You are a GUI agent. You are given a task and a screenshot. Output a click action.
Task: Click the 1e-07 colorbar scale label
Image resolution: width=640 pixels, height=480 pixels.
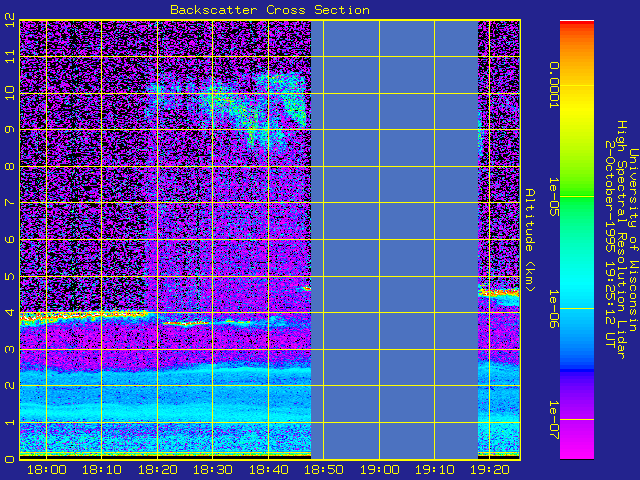tap(553, 420)
